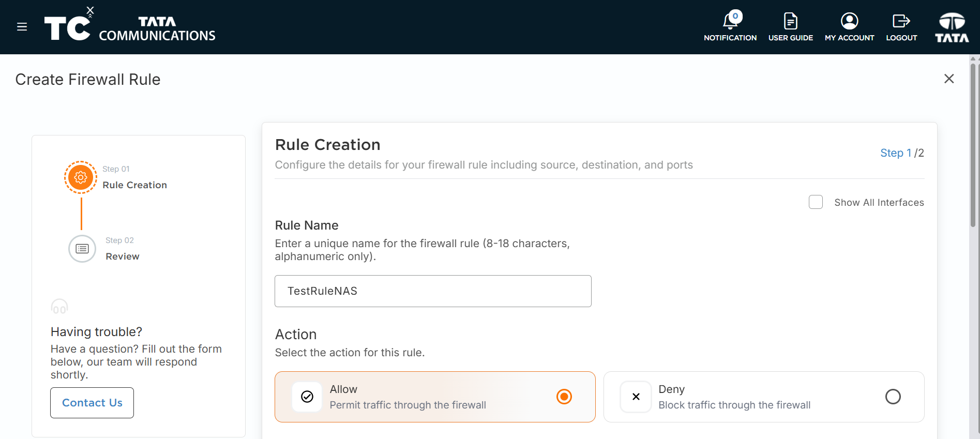Click the headset support icon
Image resolution: width=980 pixels, height=439 pixels.
tap(59, 307)
